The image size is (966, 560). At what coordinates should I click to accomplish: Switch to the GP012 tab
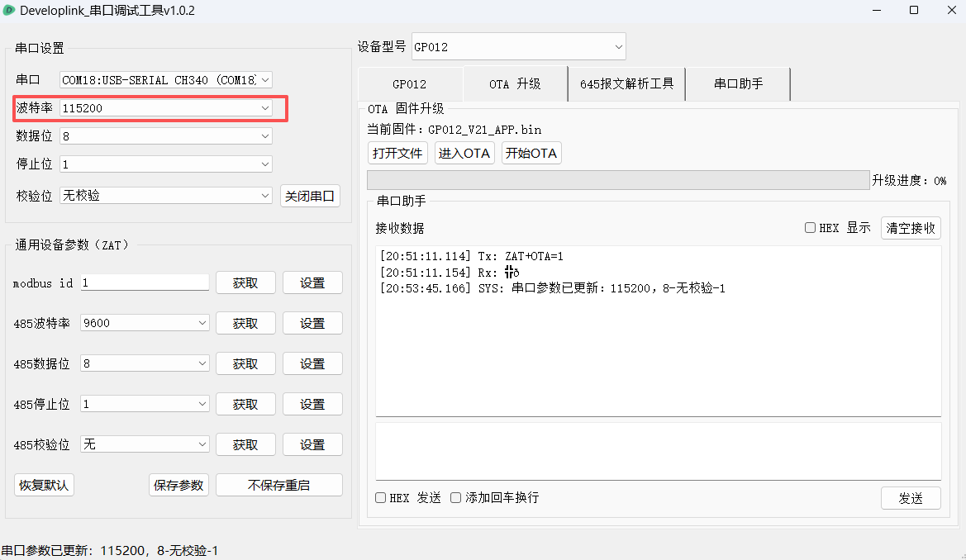[410, 83]
